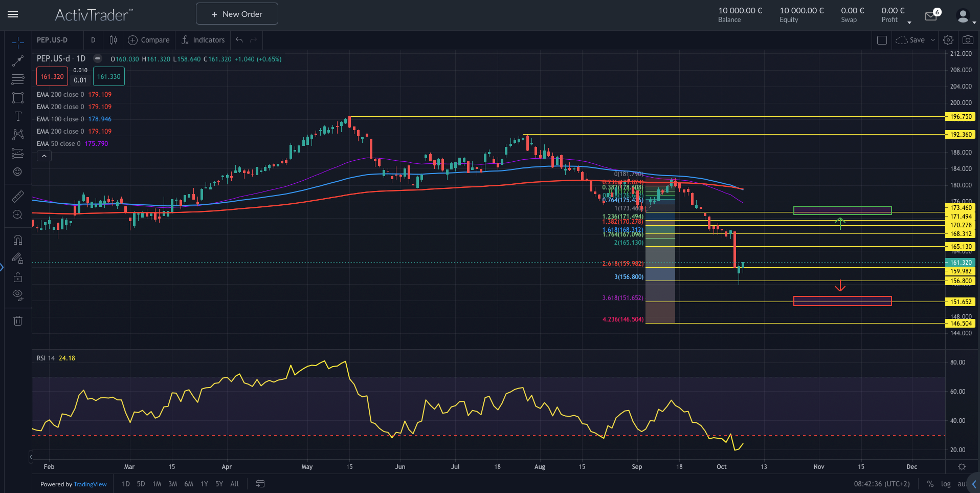
Task: Click the trash icon to remove drawings
Action: [x=18, y=321]
